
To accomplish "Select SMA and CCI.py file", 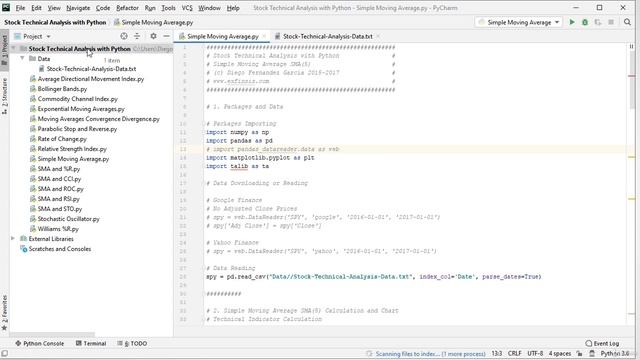I will [59, 179].
